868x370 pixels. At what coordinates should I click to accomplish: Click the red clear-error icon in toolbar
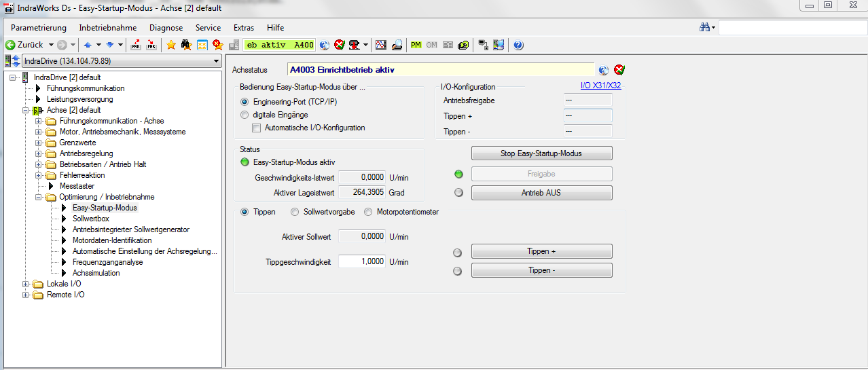click(x=340, y=45)
